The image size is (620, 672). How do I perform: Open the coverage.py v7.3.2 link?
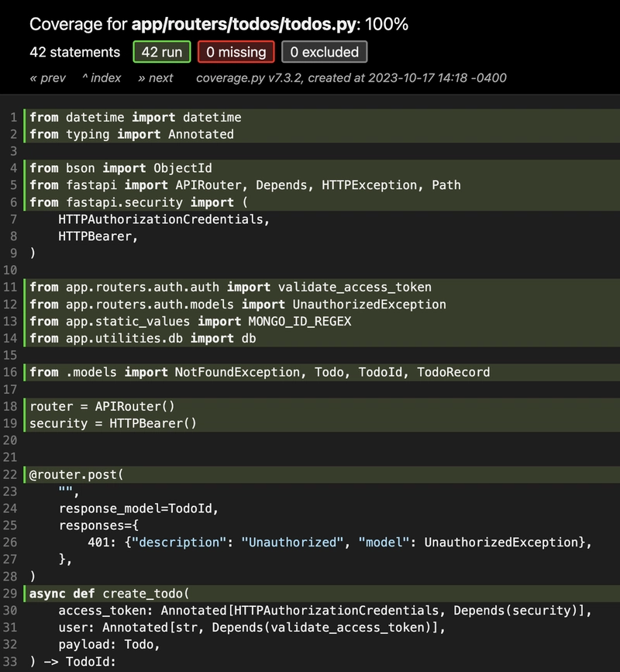coord(249,78)
